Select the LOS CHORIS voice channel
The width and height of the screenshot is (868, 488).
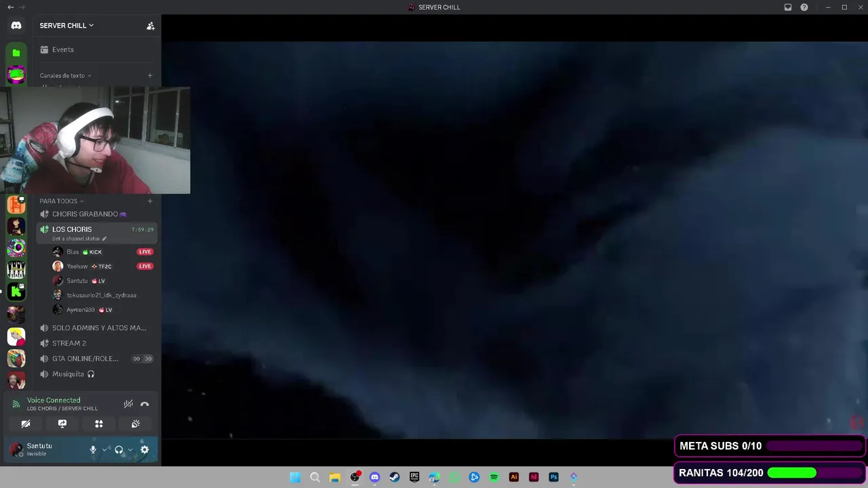click(x=96, y=233)
